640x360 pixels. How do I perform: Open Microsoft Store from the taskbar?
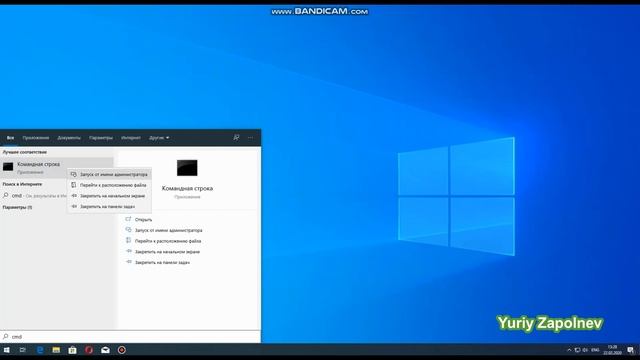(72, 350)
